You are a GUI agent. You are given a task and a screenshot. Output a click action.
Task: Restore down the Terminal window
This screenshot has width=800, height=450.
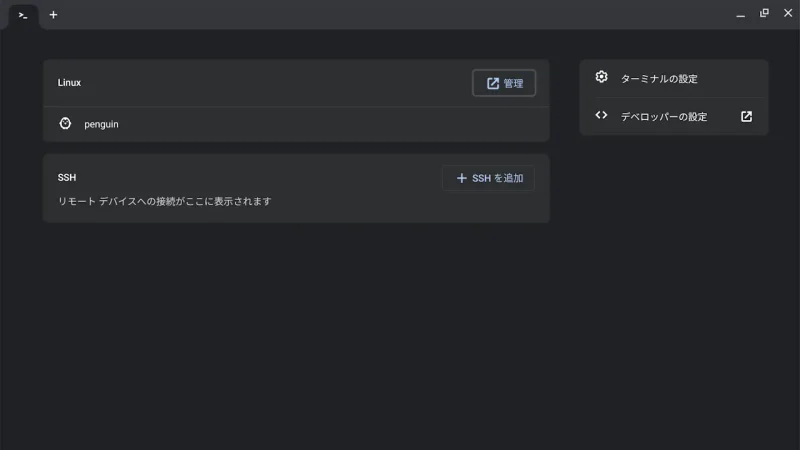pyautogui.click(x=764, y=13)
